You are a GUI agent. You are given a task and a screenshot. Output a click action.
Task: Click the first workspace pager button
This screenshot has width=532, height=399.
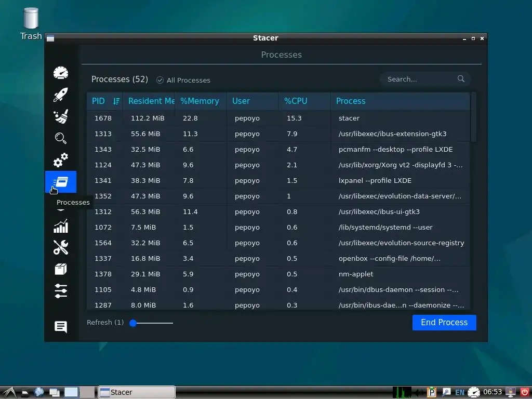[x=71, y=392]
